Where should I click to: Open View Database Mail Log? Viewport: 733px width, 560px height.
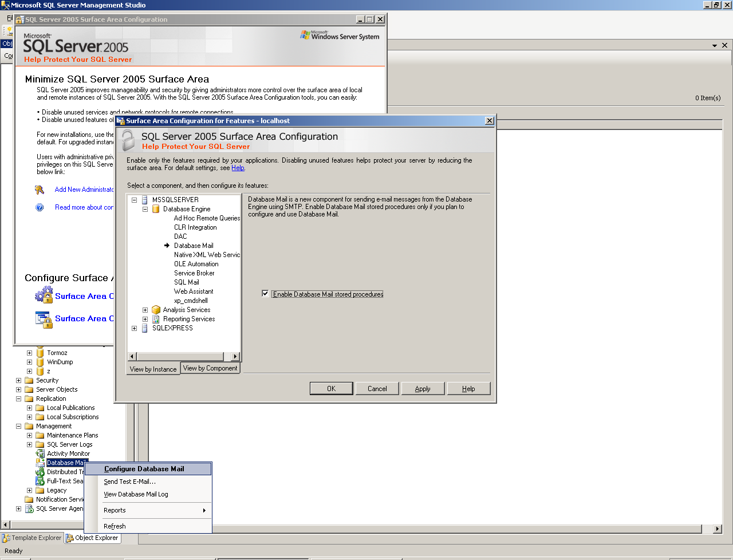148,494
